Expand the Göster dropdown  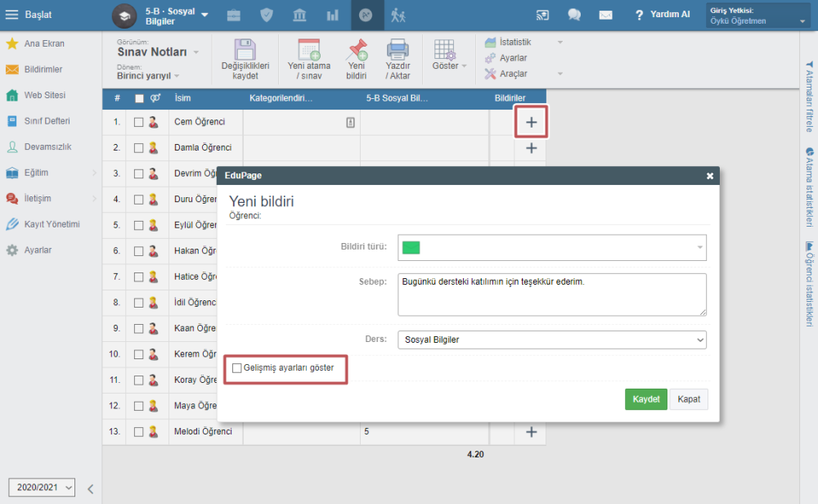pos(449,65)
